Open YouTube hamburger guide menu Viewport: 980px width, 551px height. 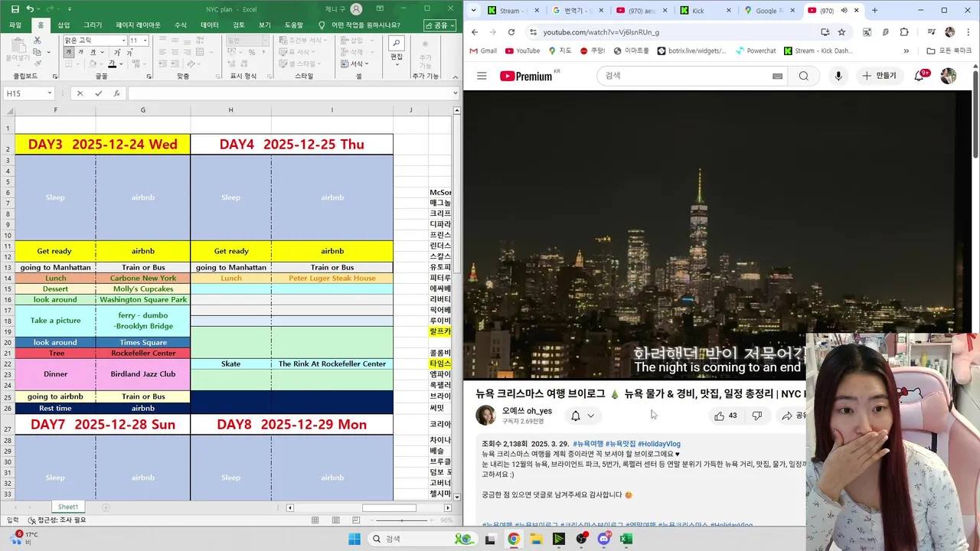[482, 76]
